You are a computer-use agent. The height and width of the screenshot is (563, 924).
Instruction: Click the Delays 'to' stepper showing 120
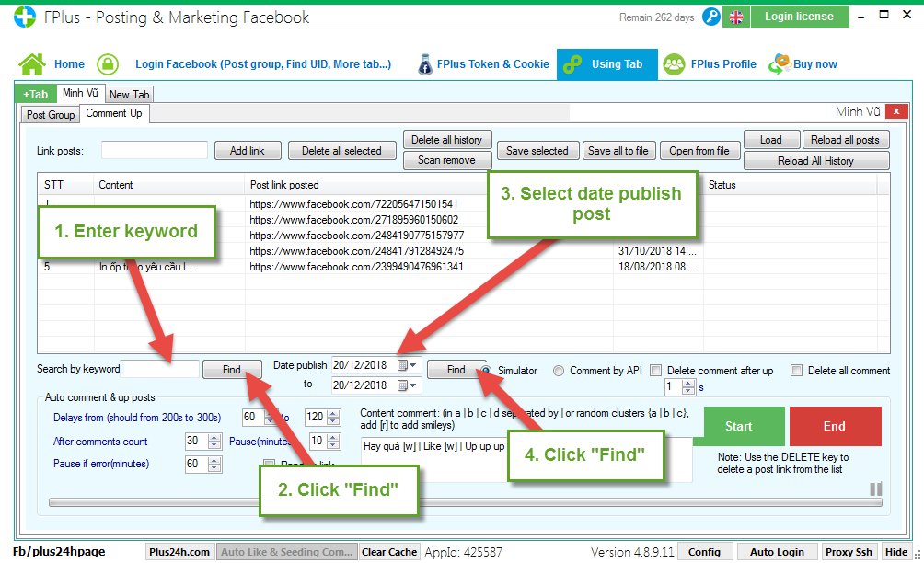[x=333, y=418]
